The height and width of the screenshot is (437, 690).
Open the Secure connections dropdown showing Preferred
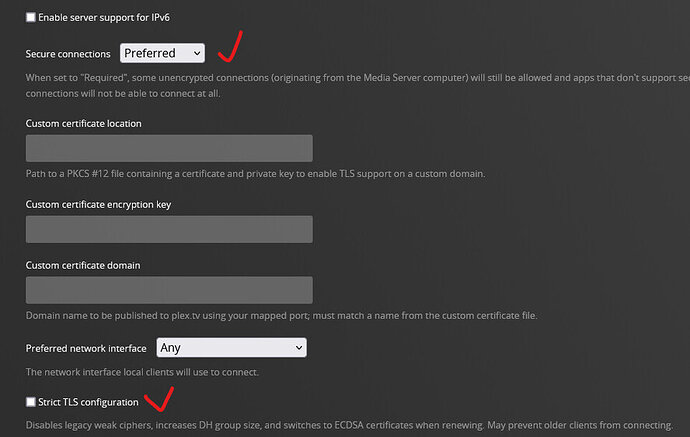[x=161, y=53]
